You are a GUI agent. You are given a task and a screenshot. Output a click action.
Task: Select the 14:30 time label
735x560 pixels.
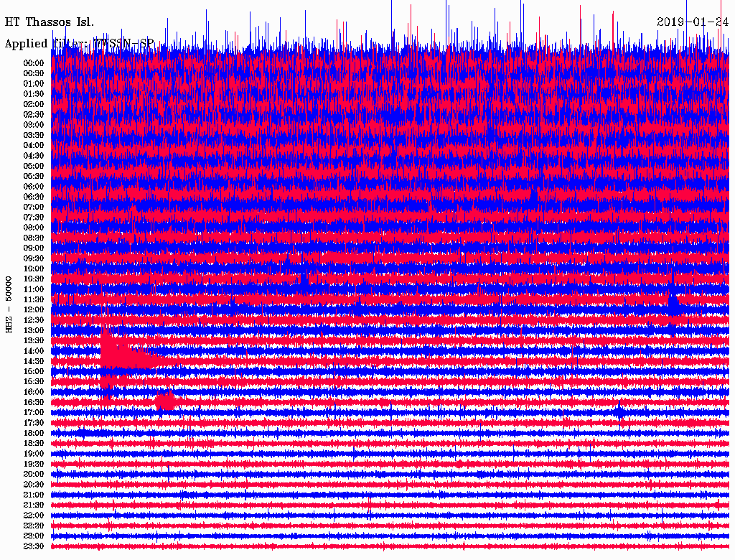pos(34,361)
